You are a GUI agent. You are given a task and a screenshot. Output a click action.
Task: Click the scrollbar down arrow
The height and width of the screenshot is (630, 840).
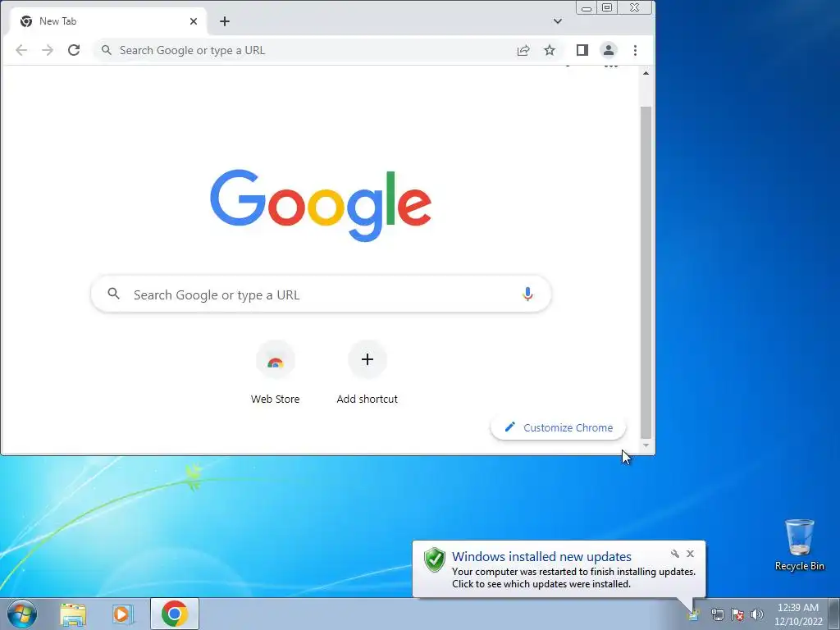click(x=646, y=445)
